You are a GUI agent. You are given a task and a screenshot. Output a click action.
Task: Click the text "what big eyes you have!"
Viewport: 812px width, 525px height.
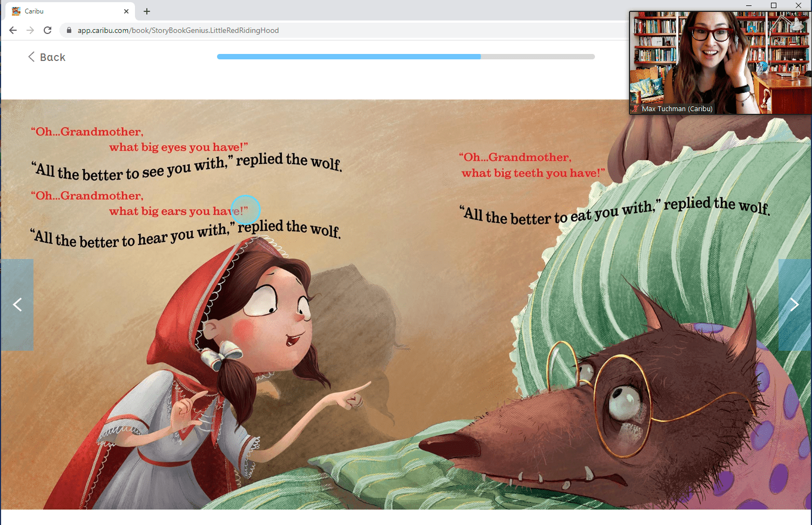(x=179, y=147)
